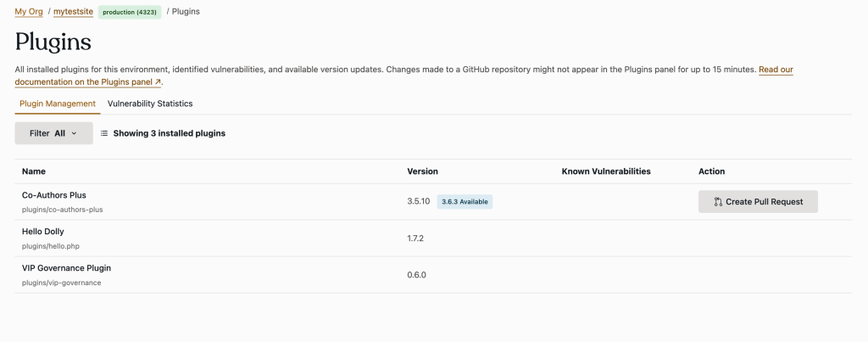Click the Hello Dolly version 1.7.2
This screenshot has width=868, height=342.
(x=415, y=238)
